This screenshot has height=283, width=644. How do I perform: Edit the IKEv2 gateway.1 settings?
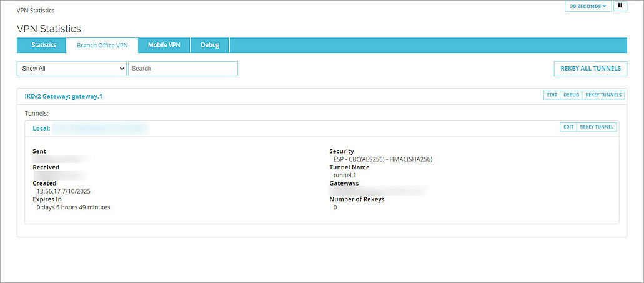pyautogui.click(x=552, y=95)
